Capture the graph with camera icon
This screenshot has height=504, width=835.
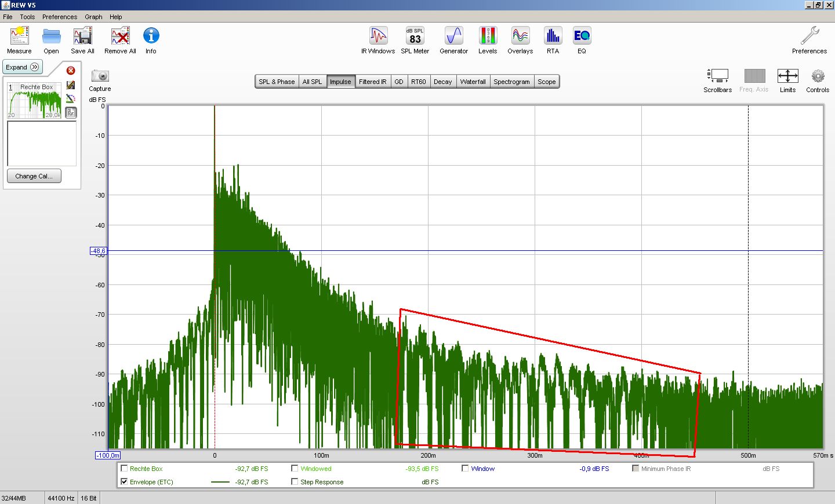pyautogui.click(x=100, y=76)
